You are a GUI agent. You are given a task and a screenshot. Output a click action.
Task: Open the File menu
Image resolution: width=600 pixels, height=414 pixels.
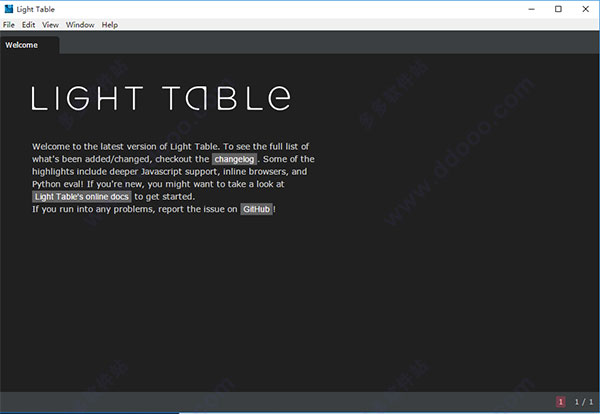[8, 25]
